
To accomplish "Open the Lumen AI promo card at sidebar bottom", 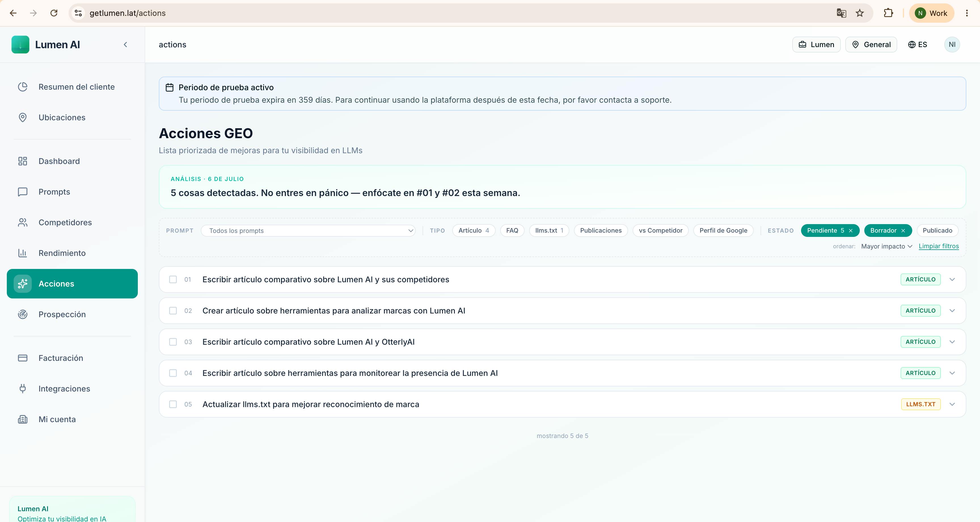I will (72, 510).
